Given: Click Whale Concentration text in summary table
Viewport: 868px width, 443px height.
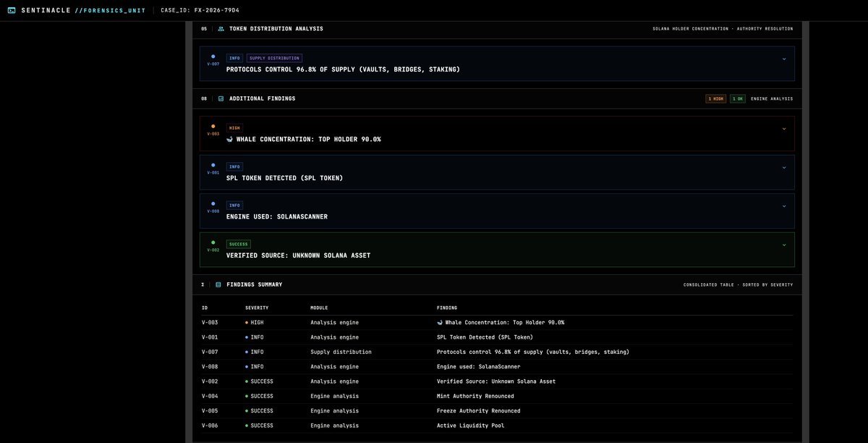Looking at the screenshot, I should pyautogui.click(x=501, y=323).
